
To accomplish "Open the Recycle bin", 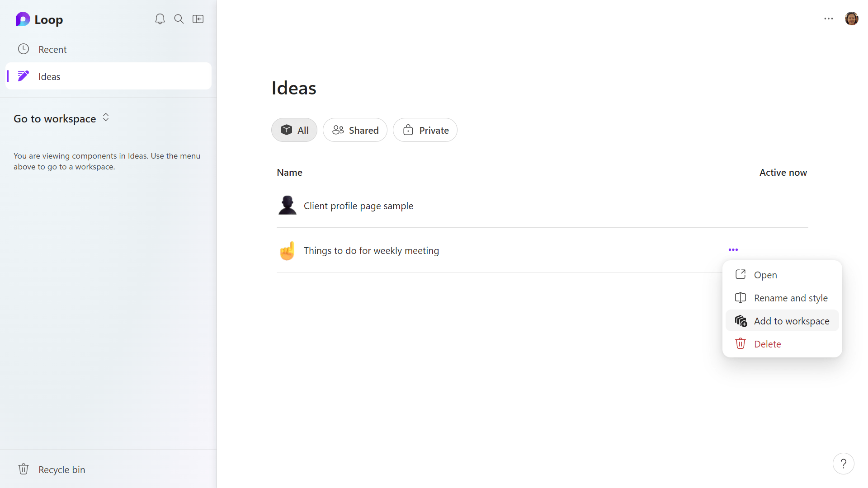I will coord(61,469).
